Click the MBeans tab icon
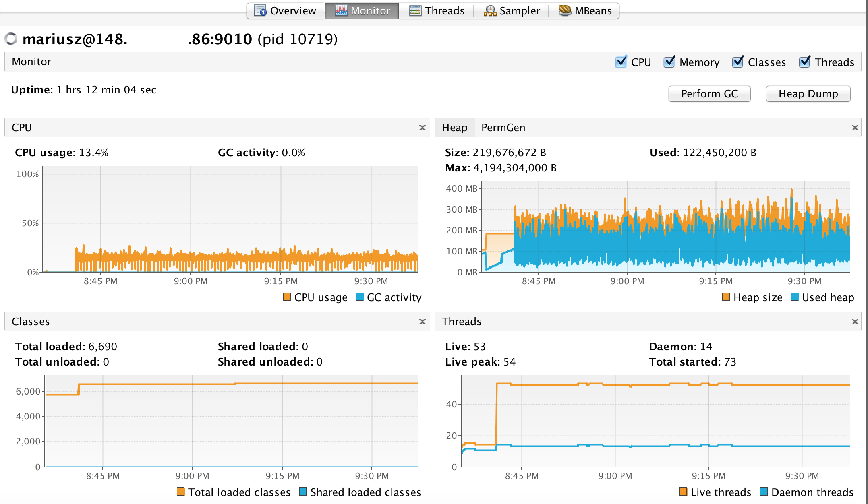This screenshot has width=868, height=504. click(565, 10)
